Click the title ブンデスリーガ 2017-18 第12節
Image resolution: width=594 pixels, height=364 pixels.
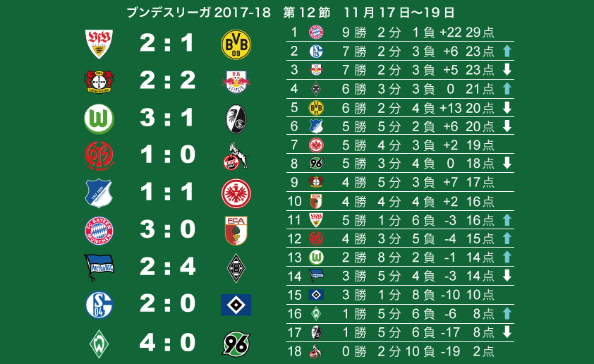click(x=229, y=13)
